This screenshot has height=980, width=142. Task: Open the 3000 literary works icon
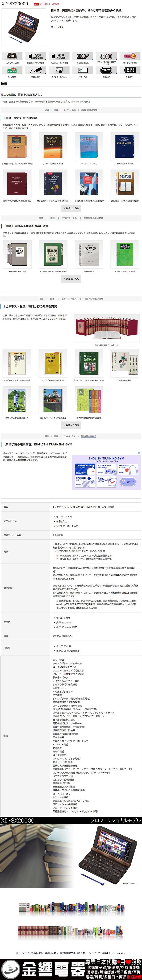pyautogui.click(x=83, y=56)
